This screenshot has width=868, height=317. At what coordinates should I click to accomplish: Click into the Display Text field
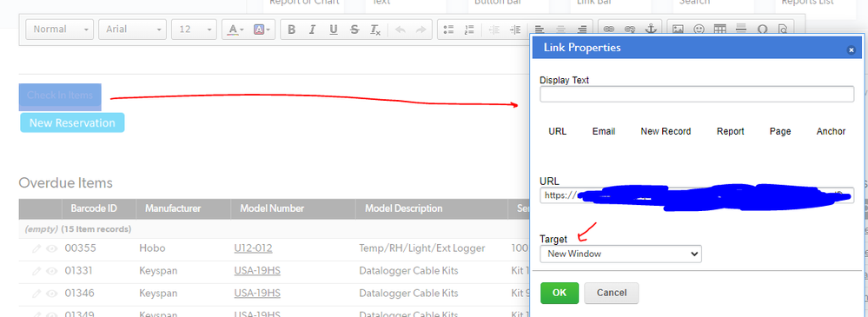click(697, 94)
